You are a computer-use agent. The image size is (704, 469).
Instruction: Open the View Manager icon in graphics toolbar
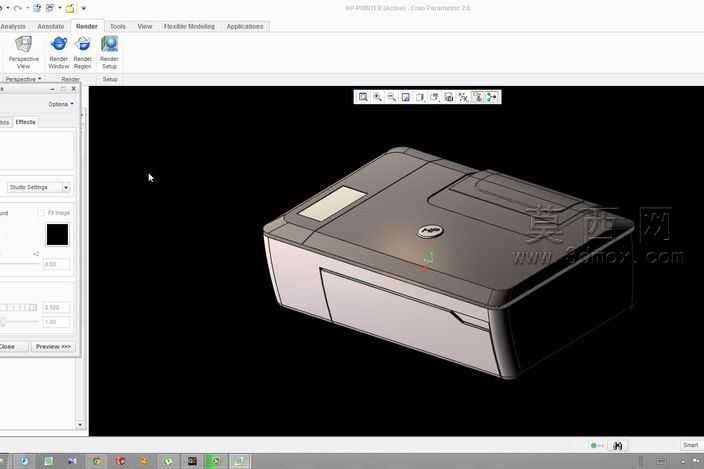[449, 97]
